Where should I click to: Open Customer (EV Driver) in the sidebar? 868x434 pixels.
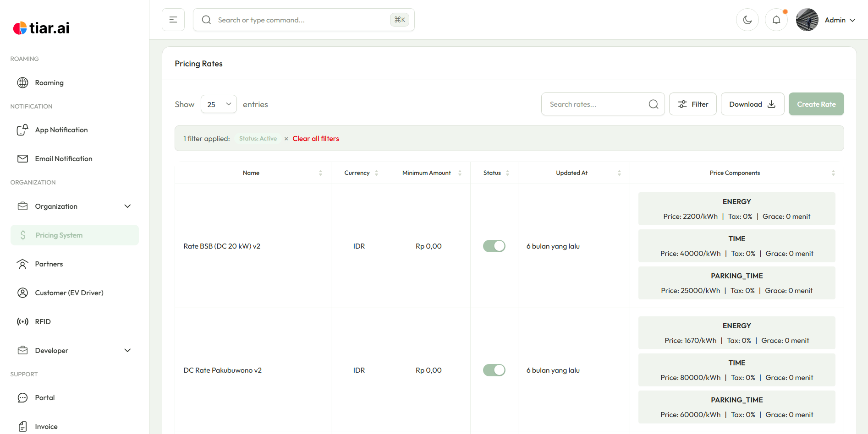(69, 293)
